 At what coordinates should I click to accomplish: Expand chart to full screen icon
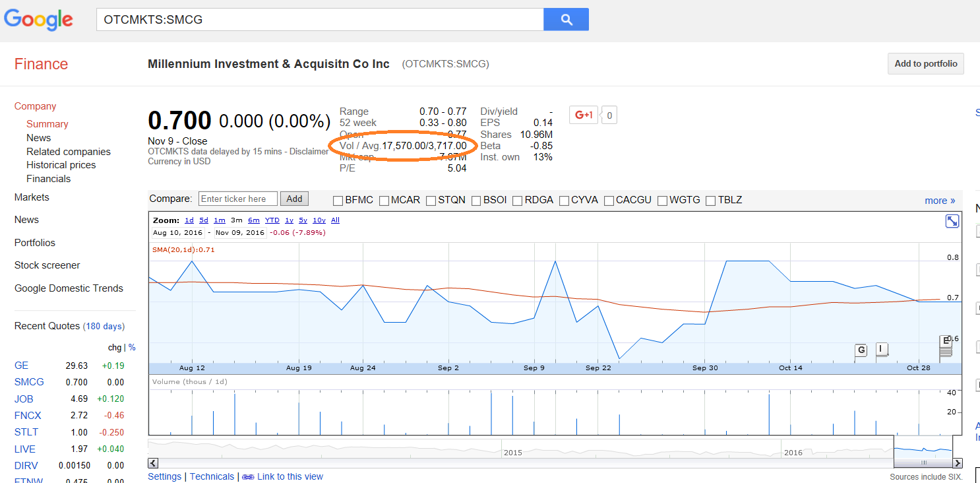tap(952, 221)
